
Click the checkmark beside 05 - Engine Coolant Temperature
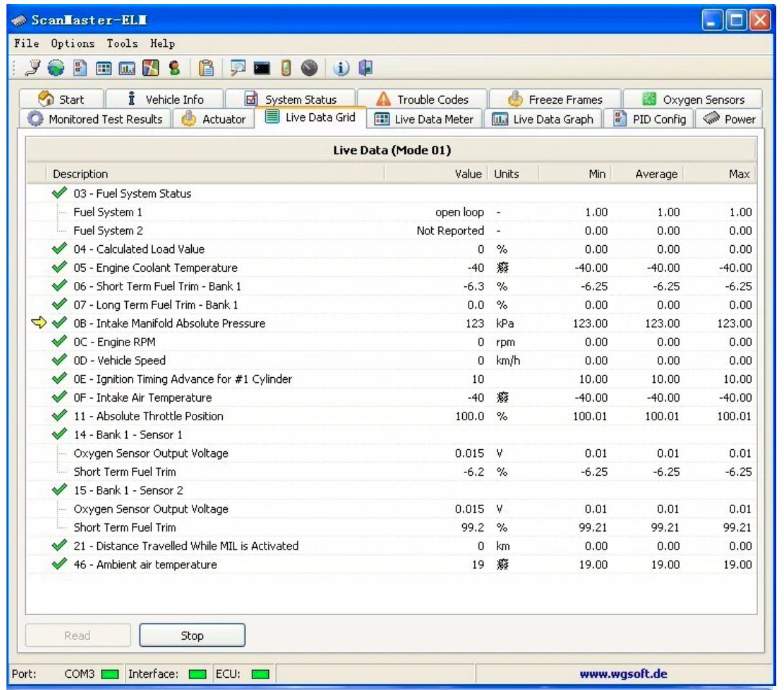coord(59,267)
